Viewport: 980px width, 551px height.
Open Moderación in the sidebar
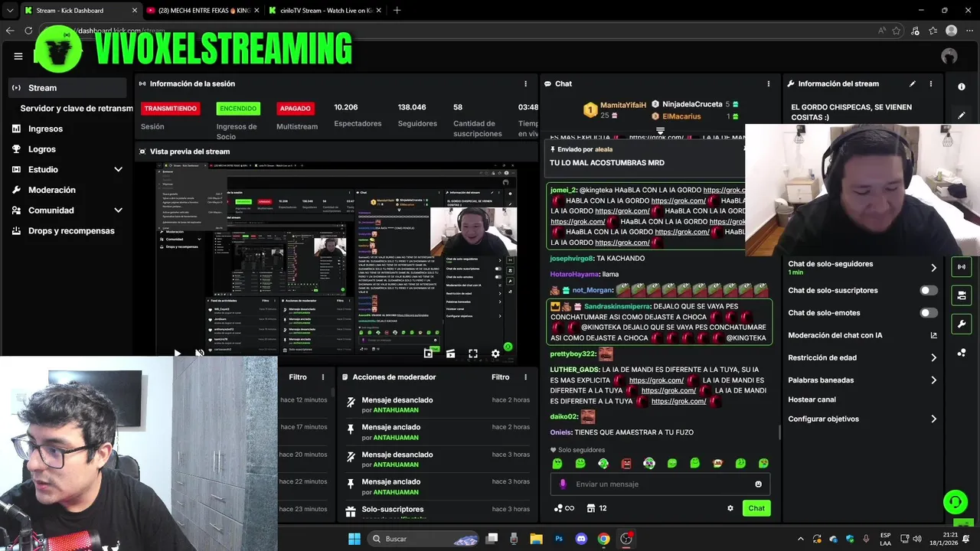point(52,190)
